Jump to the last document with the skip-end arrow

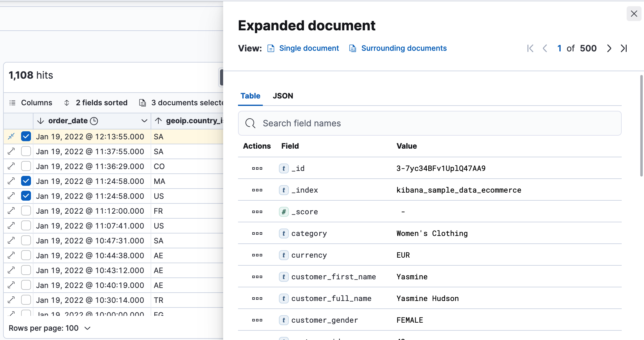tap(624, 48)
